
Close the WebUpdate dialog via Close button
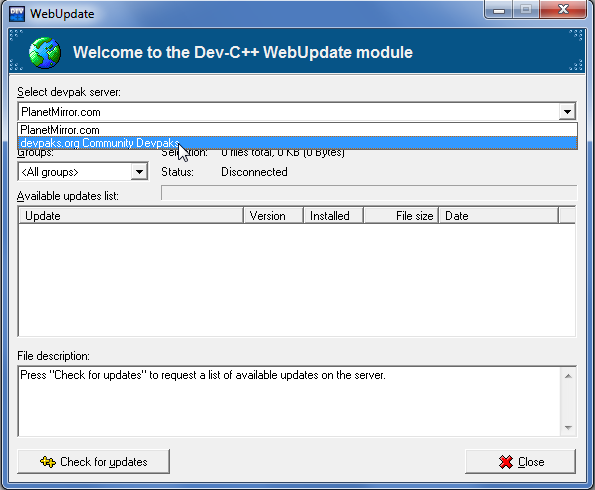(521, 462)
